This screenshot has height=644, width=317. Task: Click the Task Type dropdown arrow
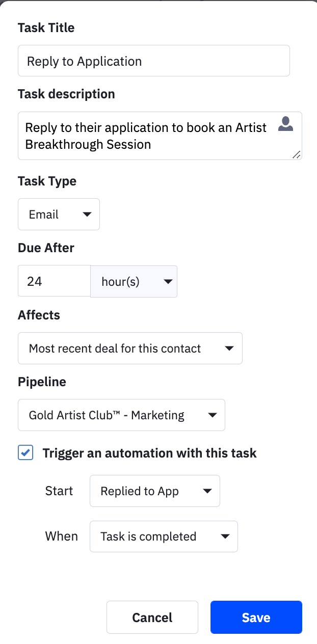(87, 214)
